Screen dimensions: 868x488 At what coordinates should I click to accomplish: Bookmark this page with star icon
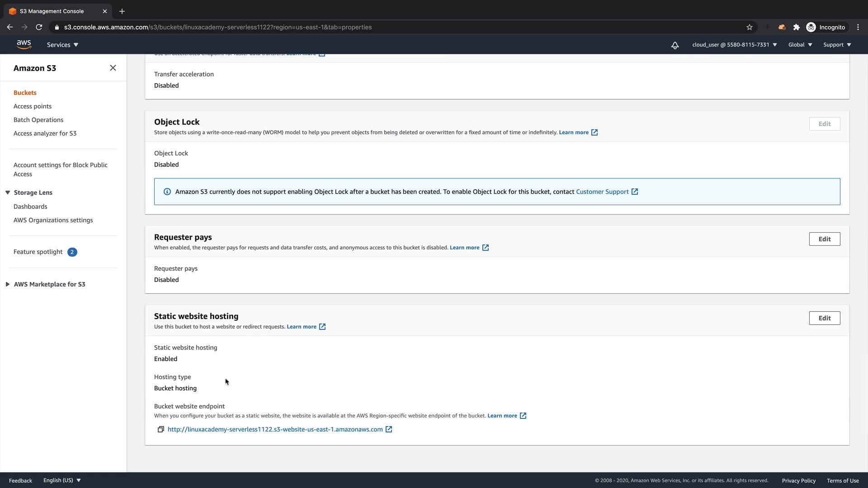pos(749,27)
